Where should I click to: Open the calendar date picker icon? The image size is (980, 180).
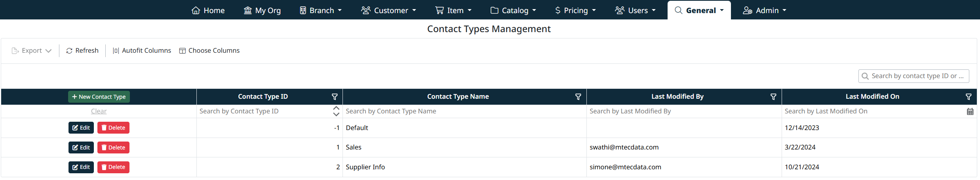(970, 111)
